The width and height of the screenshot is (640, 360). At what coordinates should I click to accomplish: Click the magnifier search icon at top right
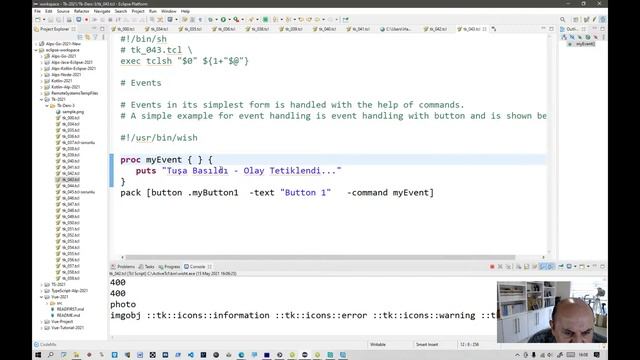coord(563,20)
